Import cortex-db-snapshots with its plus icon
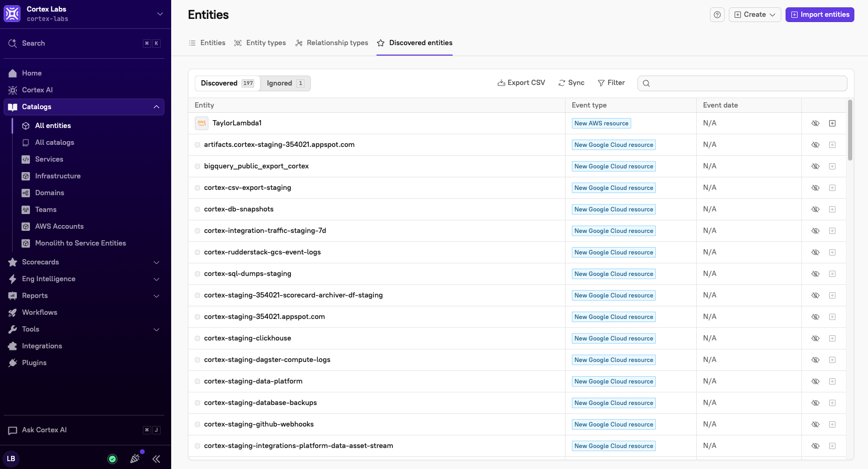This screenshot has height=469, width=868. [x=832, y=209]
